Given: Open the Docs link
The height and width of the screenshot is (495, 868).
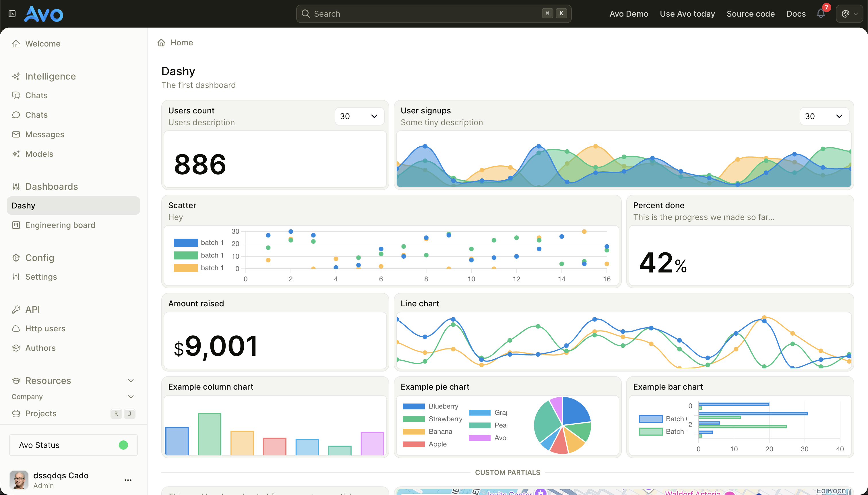Looking at the screenshot, I should [796, 14].
